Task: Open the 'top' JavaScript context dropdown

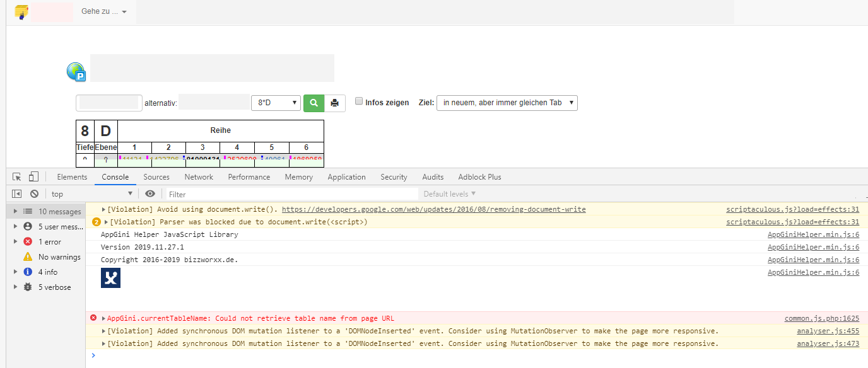Action: tap(92, 194)
